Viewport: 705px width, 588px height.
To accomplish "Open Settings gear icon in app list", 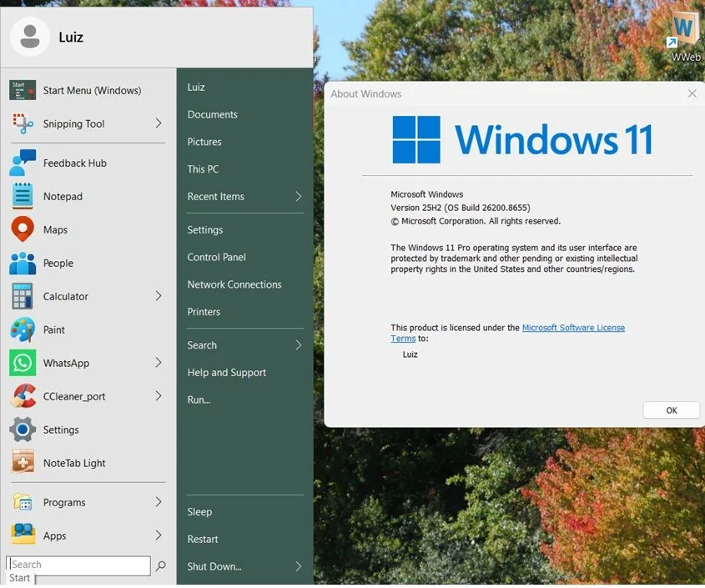I will (23, 430).
